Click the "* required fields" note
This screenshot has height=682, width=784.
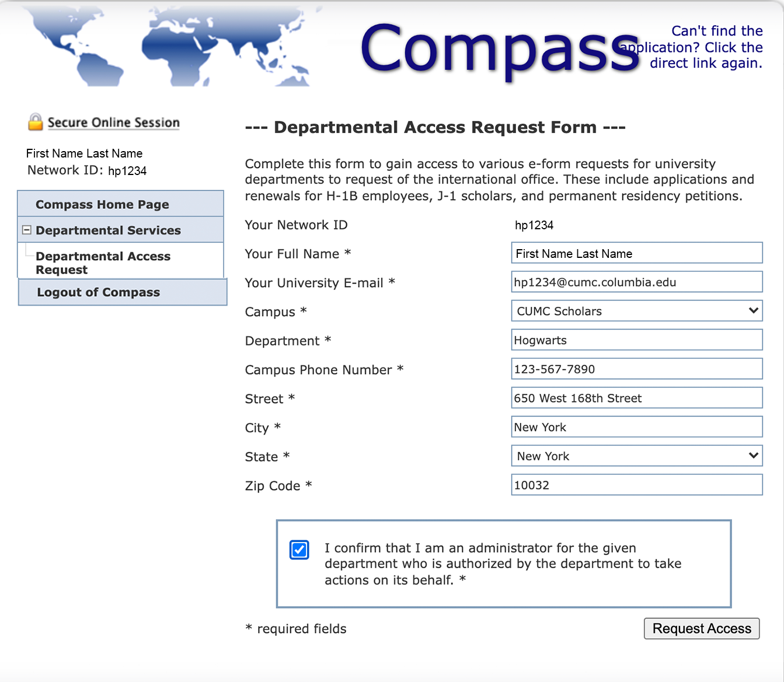[296, 629]
